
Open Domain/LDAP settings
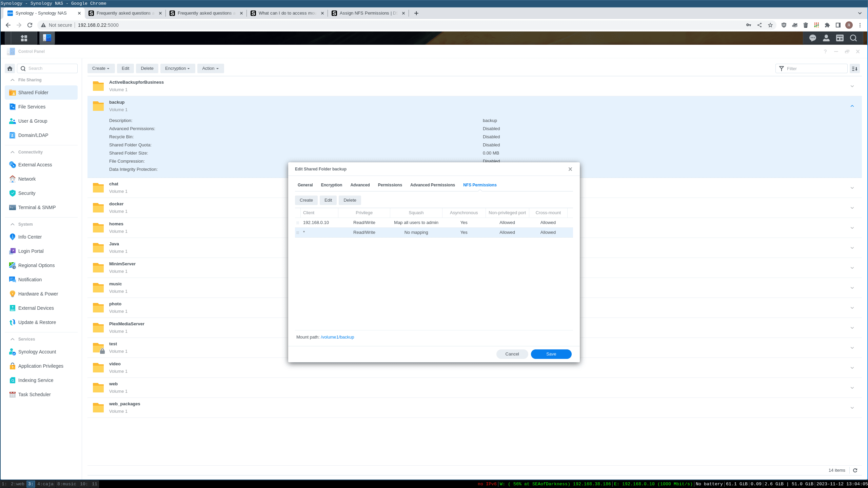41,135
